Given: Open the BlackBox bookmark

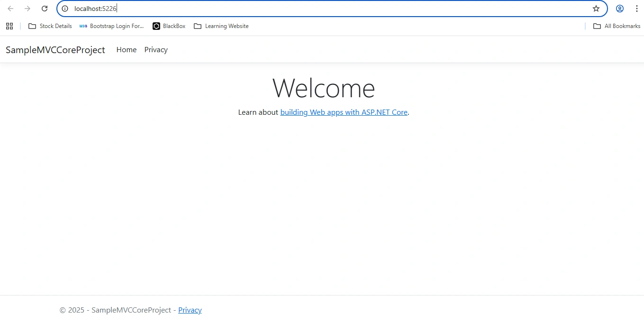Looking at the screenshot, I should coord(169,26).
